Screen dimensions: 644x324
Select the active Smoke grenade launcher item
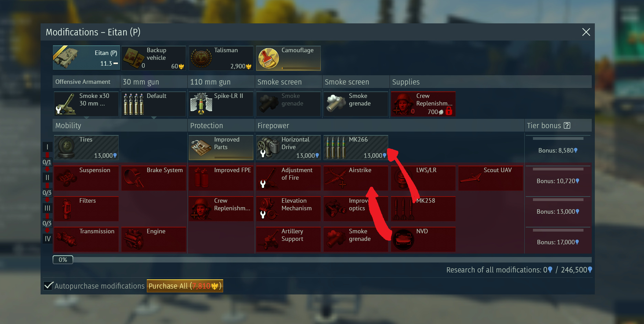click(356, 104)
